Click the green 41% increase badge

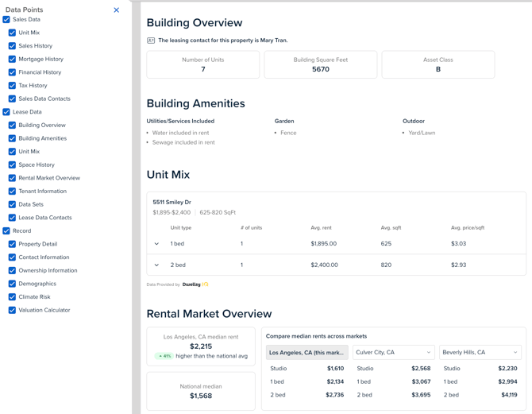[x=164, y=356]
